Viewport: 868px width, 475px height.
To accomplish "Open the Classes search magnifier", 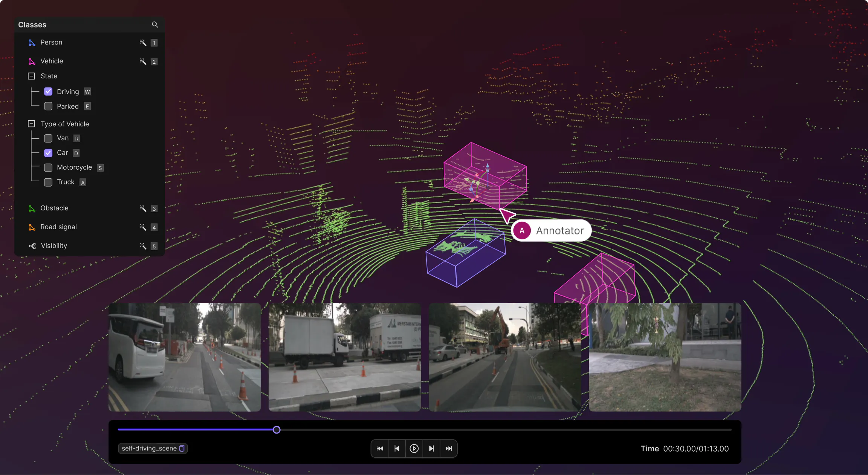I will [155, 25].
